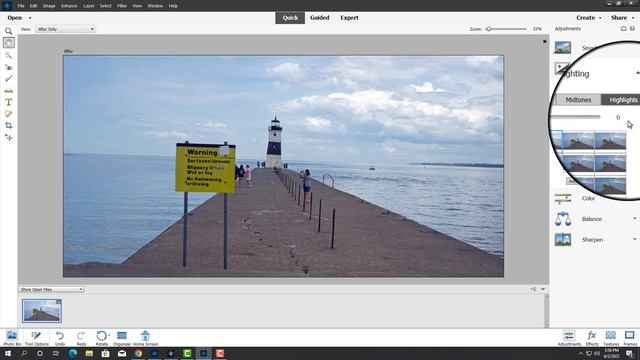Image resolution: width=640 pixels, height=360 pixels.
Task: Select the Move tool
Action: [9, 138]
